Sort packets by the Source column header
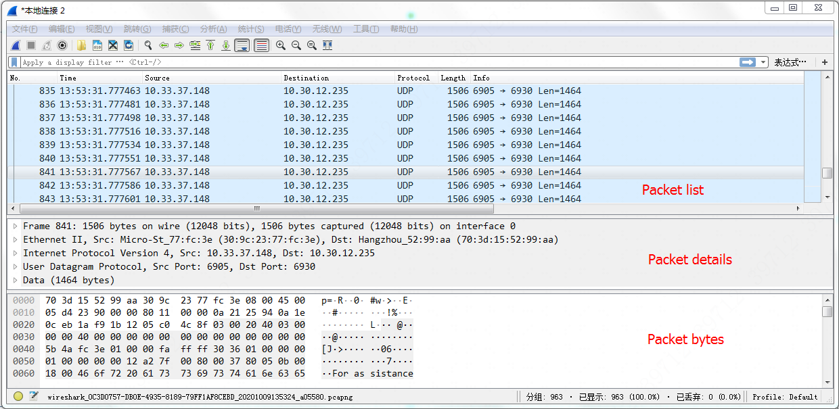This screenshot has height=410, width=839. 212,78
